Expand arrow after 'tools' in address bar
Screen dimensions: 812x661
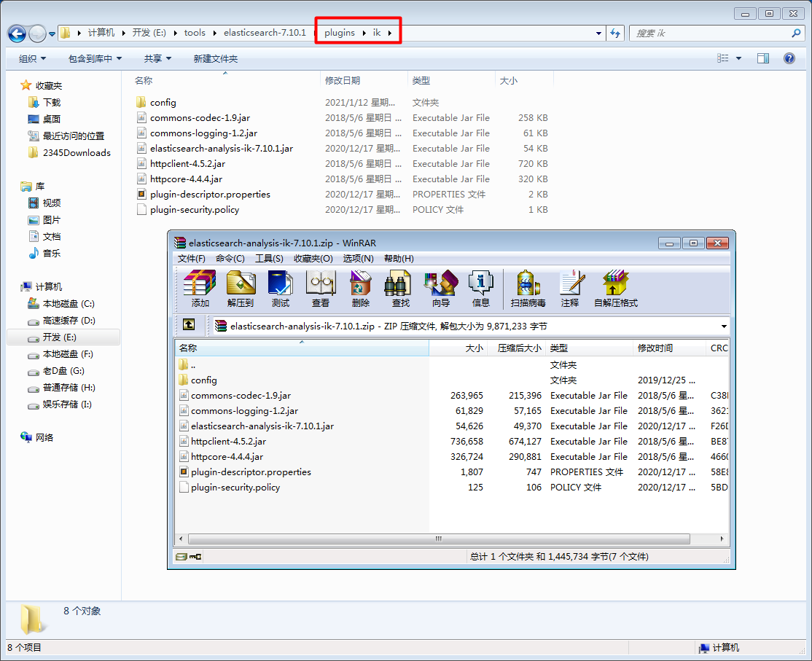click(x=214, y=33)
